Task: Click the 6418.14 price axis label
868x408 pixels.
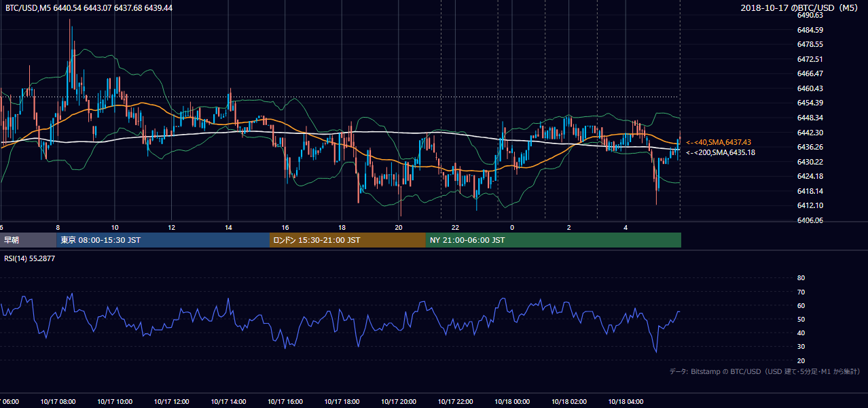Action: pyautogui.click(x=810, y=191)
